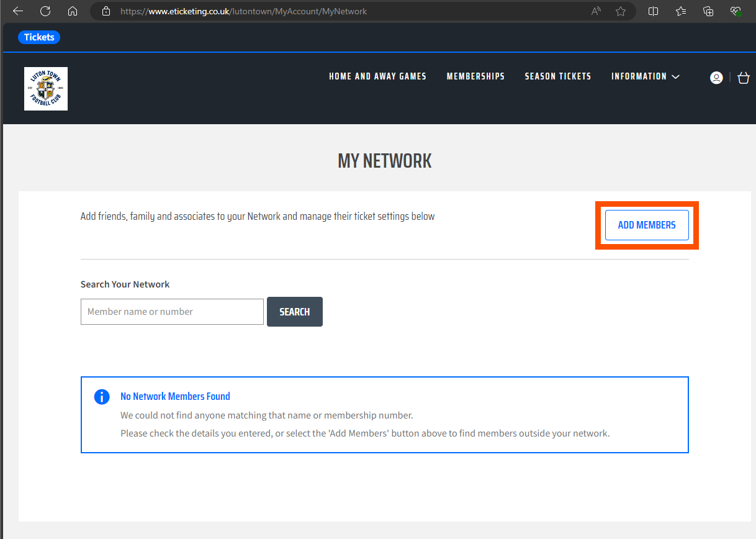Expand the Information dropdown menu
This screenshot has width=756, height=539.
point(646,76)
